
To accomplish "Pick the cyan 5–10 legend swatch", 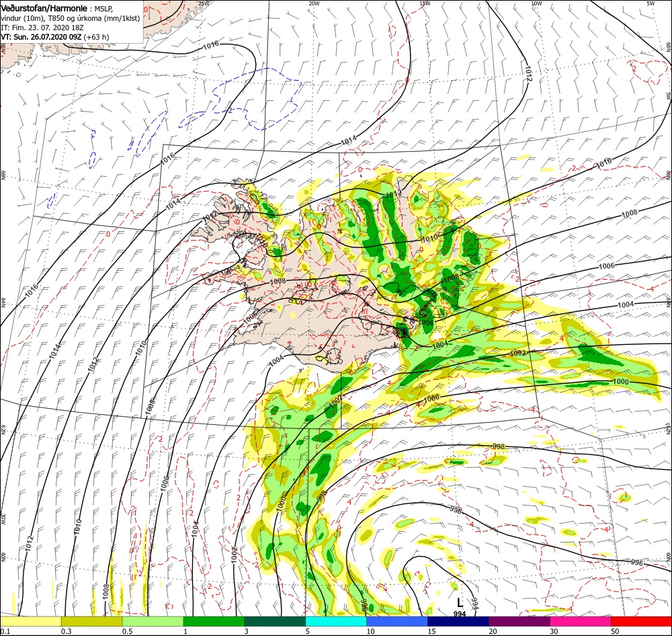I will [336, 621].
